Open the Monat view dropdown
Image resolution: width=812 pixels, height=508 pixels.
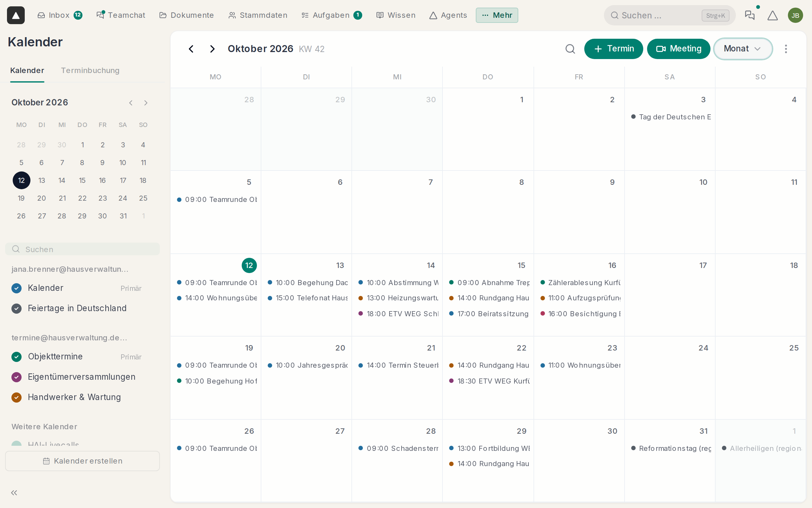[x=743, y=49]
